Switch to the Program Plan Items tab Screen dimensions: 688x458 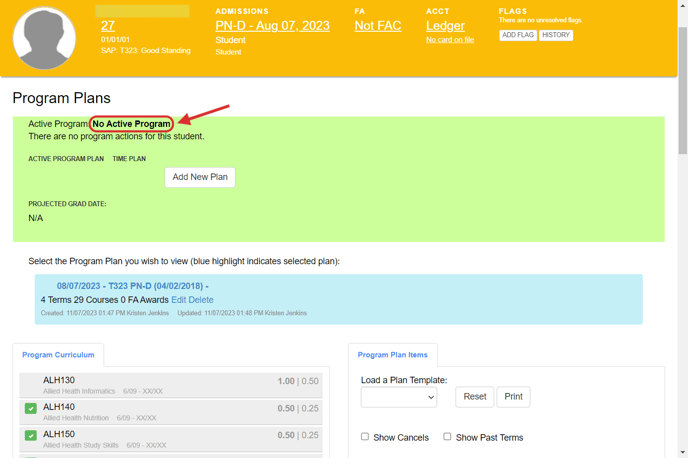[392, 355]
